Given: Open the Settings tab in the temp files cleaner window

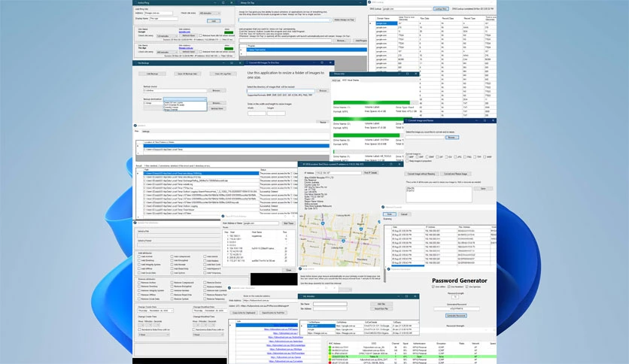Looking at the screenshot, I should click(x=146, y=132).
